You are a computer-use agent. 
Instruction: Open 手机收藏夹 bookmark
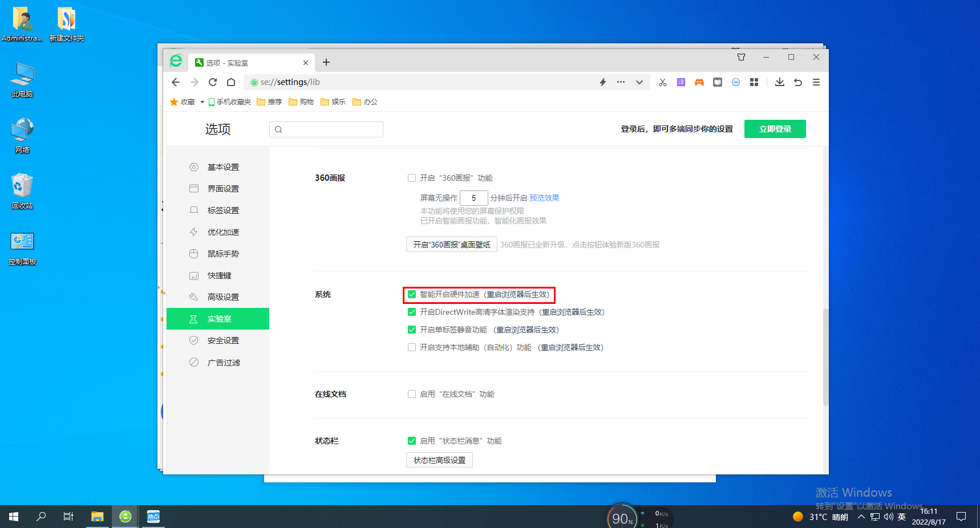coord(229,102)
